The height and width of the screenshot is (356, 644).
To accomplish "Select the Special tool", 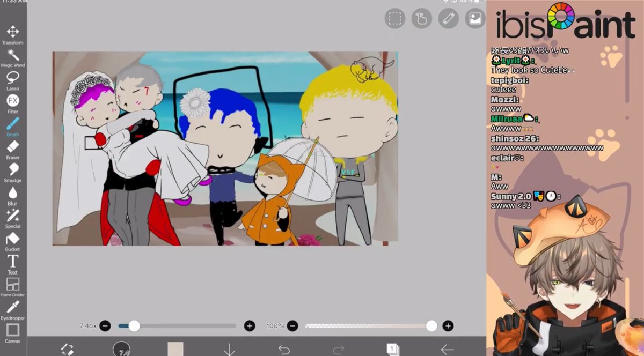I will [12, 219].
